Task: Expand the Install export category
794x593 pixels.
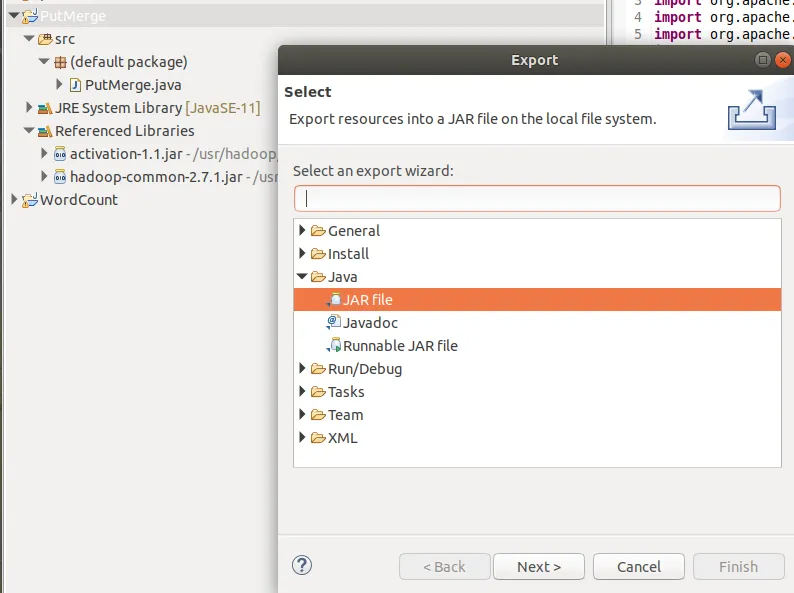Action: coord(303,254)
